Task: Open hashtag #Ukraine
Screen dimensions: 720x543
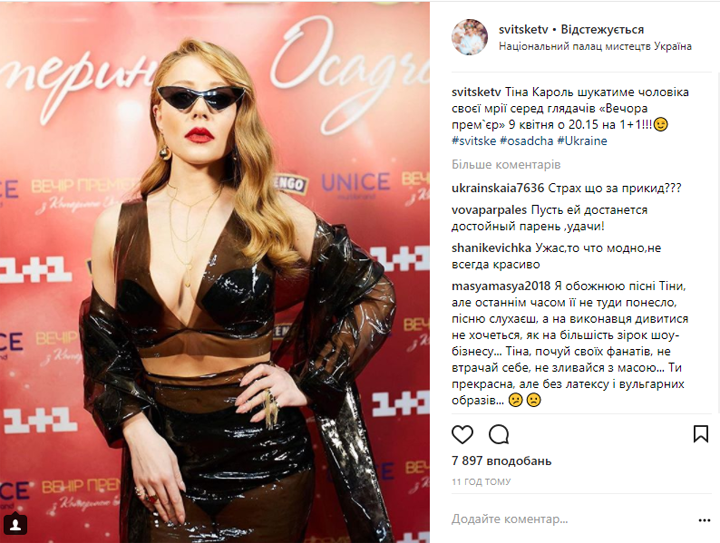Action: tap(582, 141)
